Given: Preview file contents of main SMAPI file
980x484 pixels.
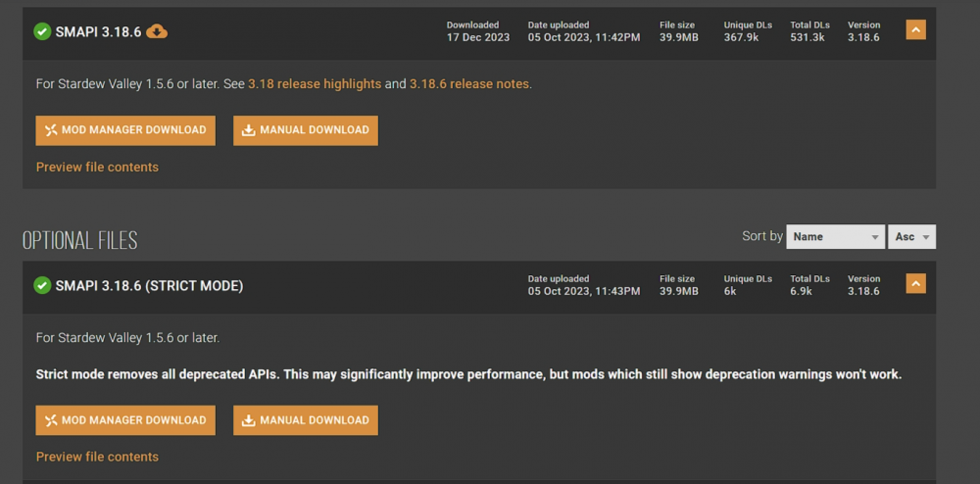Looking at the screenshot, I should pos(97,168).
